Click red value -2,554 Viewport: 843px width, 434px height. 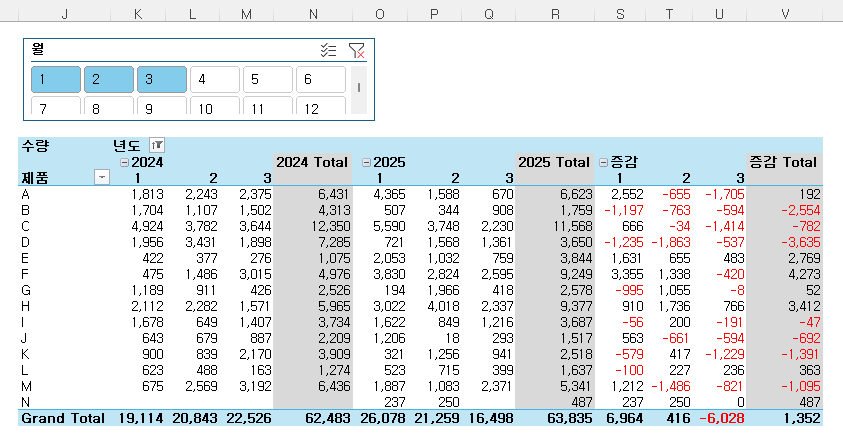(801, 210)
